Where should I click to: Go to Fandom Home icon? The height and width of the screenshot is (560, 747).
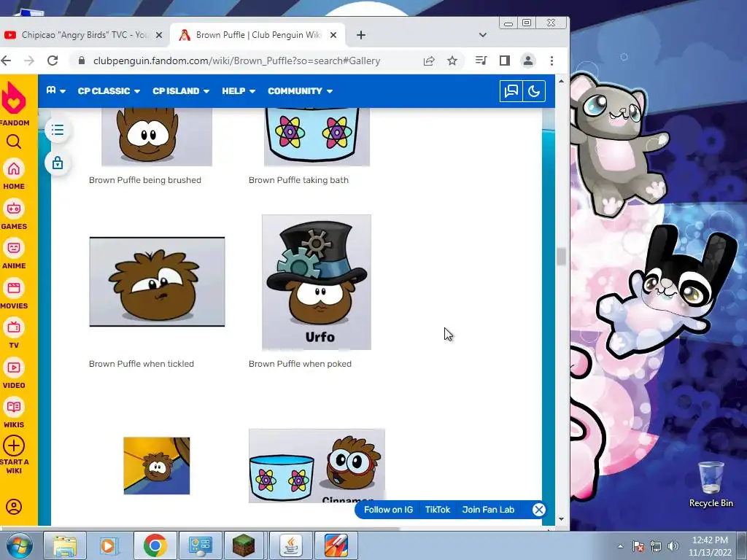point(14,169)
